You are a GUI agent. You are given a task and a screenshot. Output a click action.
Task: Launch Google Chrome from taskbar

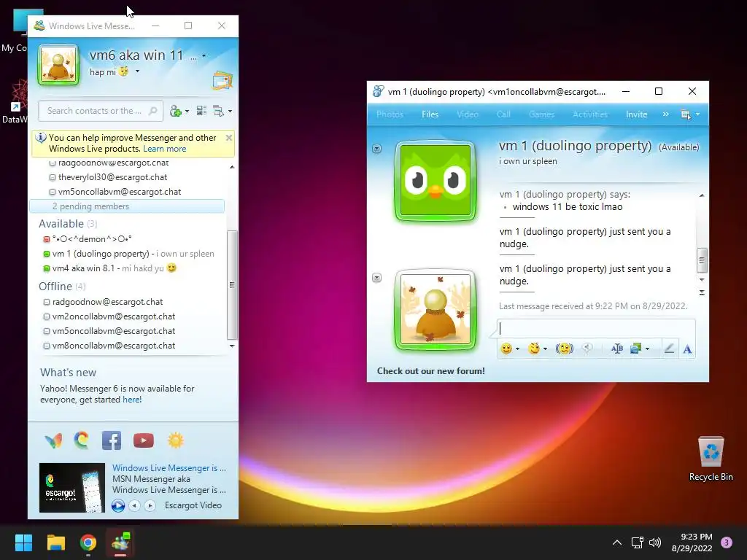point(88,542)
